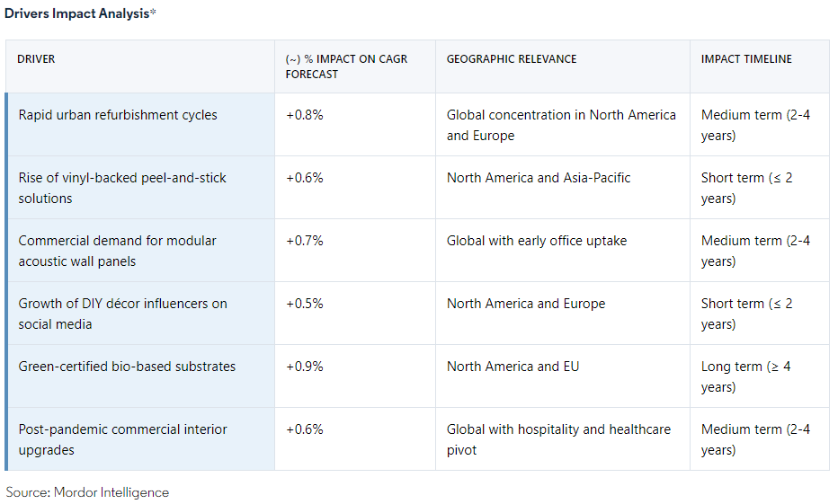This screenshot has height=504, width=838.
Task: Click the Post-pandemic commercial interior upgrades driver
Action: pyautogui.click(x=122, y=439)
